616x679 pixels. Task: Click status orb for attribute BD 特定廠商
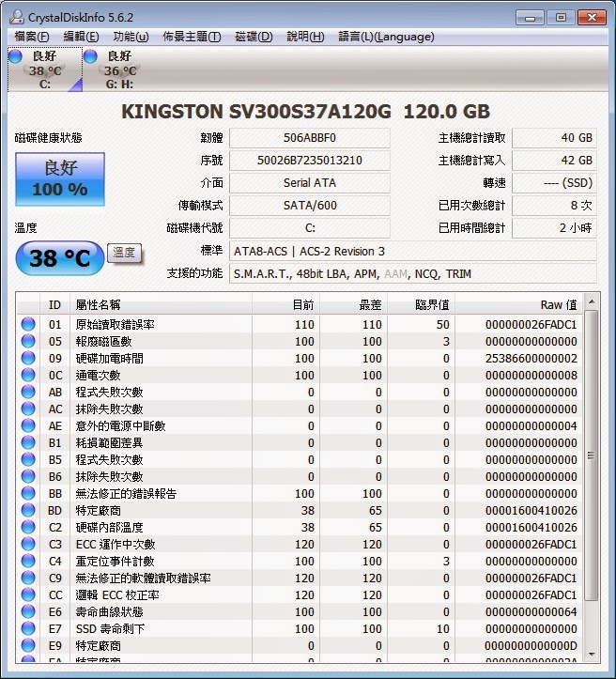pos(28,510)
